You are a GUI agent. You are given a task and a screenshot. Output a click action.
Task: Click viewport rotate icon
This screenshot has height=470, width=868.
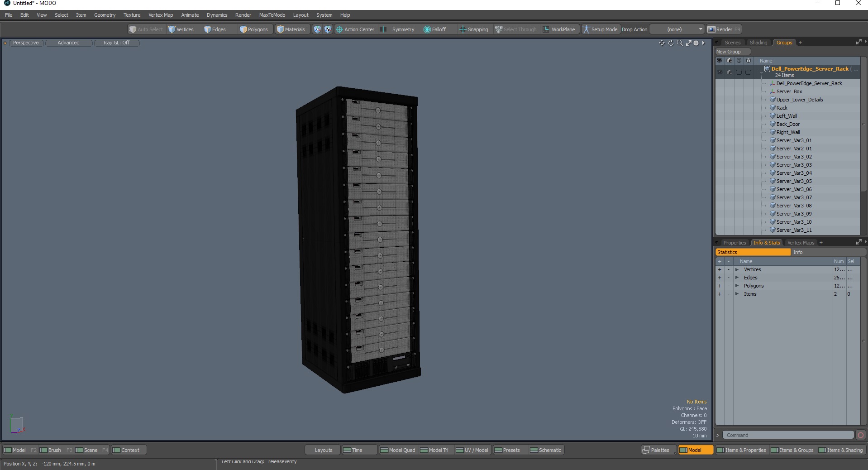point(671,43)
